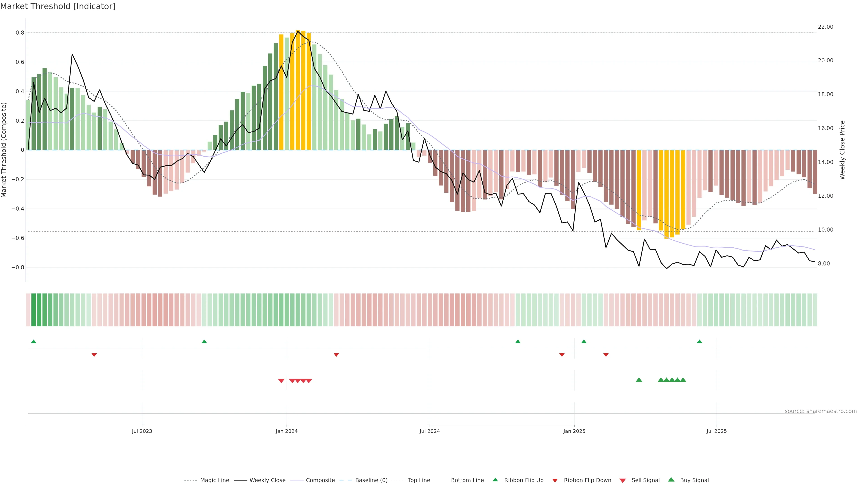Click the leftmost green Ribbon Flip Up marker

pos(33,342)
